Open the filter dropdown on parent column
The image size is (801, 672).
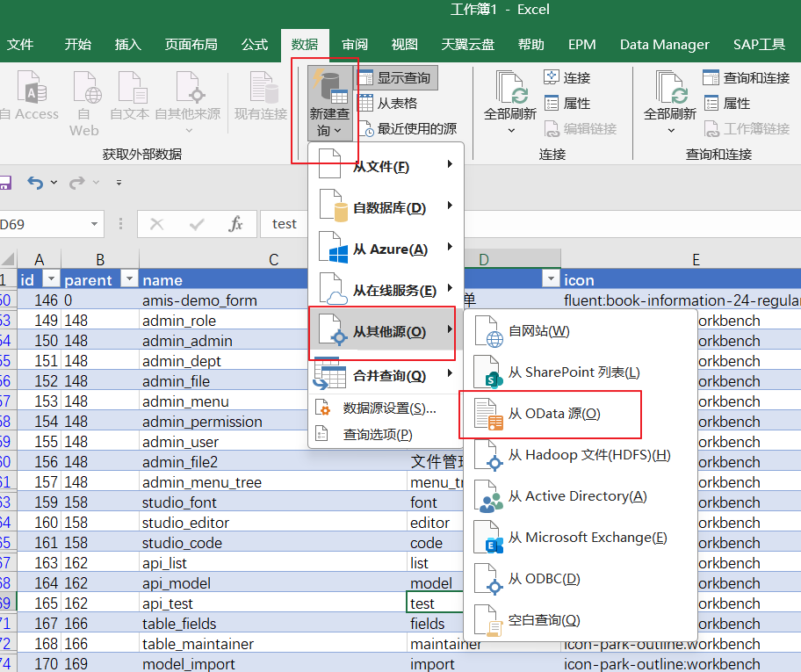[x=129, y=280]
